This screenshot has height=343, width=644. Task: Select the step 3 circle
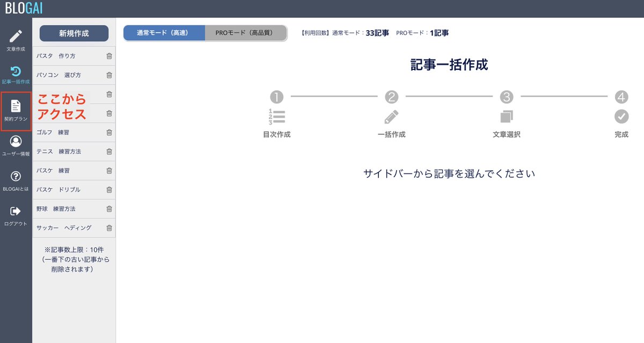pyautogui.click(x=507, y=97)
